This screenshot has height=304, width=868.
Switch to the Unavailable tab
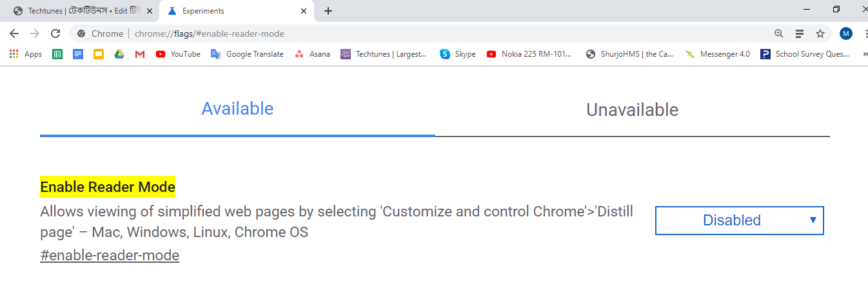pos(632,110)
